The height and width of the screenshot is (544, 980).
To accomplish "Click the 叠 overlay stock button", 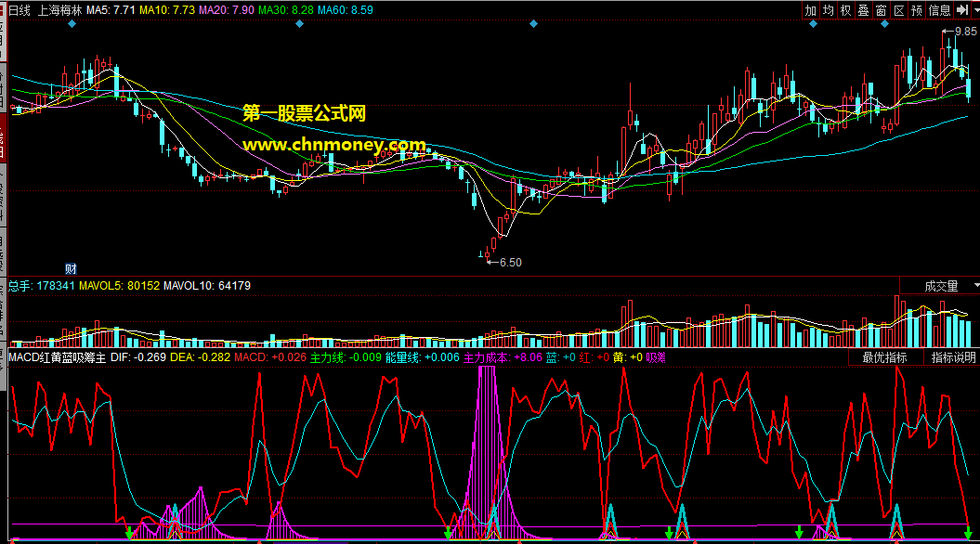I will pos(863,10).
